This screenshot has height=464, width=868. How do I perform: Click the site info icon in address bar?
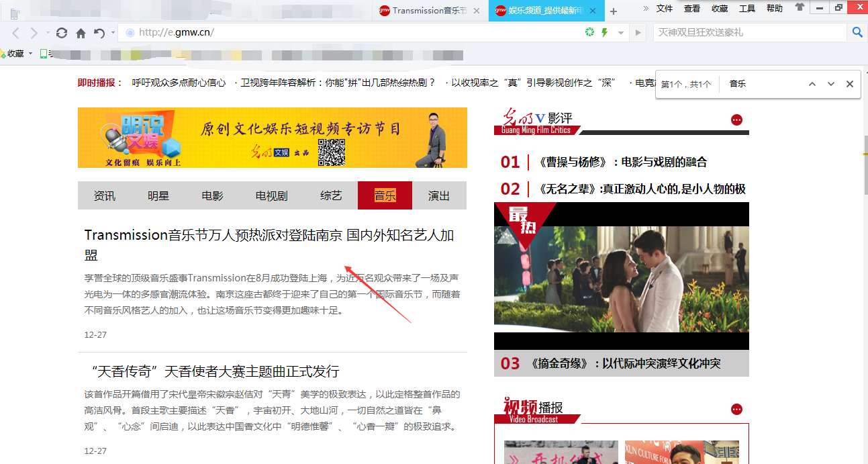(x=130, y=32)
